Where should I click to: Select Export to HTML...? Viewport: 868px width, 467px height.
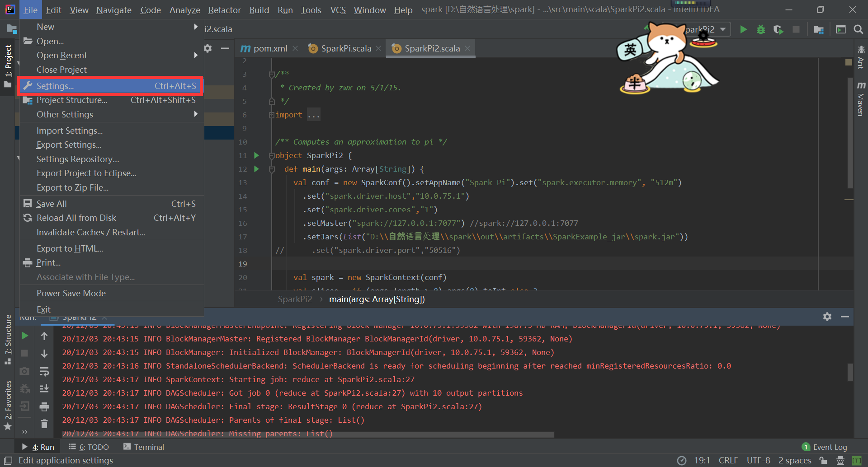(x=112, y=248)
